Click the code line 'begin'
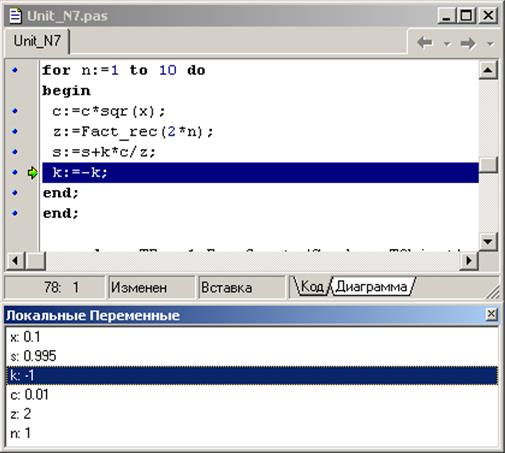Image resolution: width=505 pixels, height=453 pixels. click(x=66, y=91)
